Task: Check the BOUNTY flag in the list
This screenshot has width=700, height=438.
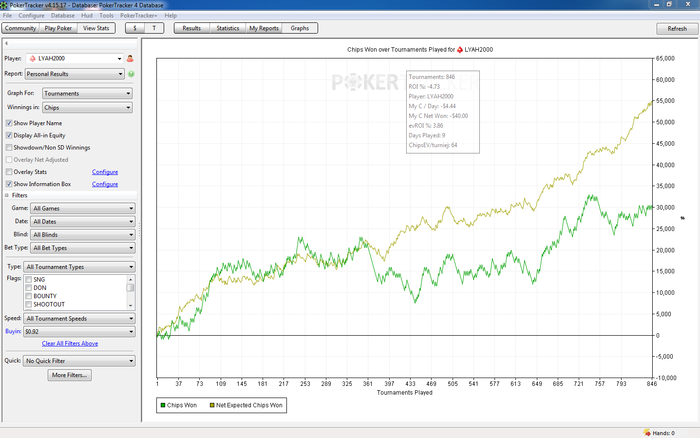Action: [x=29, y=296]
